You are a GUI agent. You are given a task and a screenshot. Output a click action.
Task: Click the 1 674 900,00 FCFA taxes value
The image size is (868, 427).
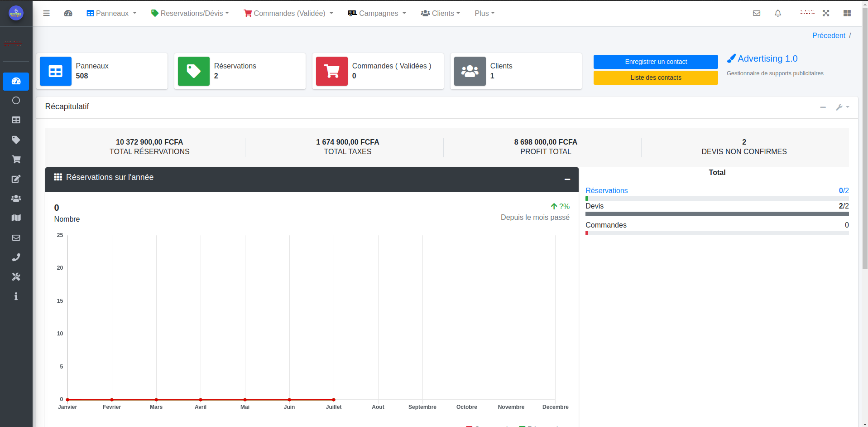[347, 142]
